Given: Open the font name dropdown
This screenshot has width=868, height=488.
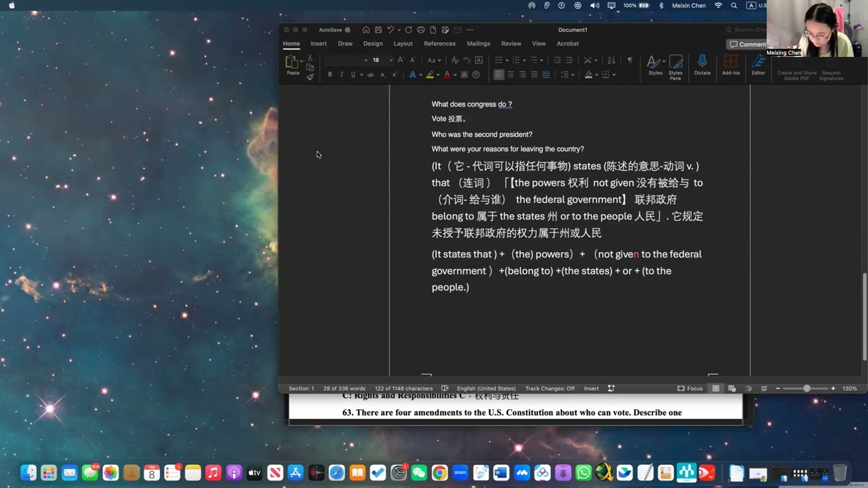Looking at the screenshot, I should [x=366, y=60].
